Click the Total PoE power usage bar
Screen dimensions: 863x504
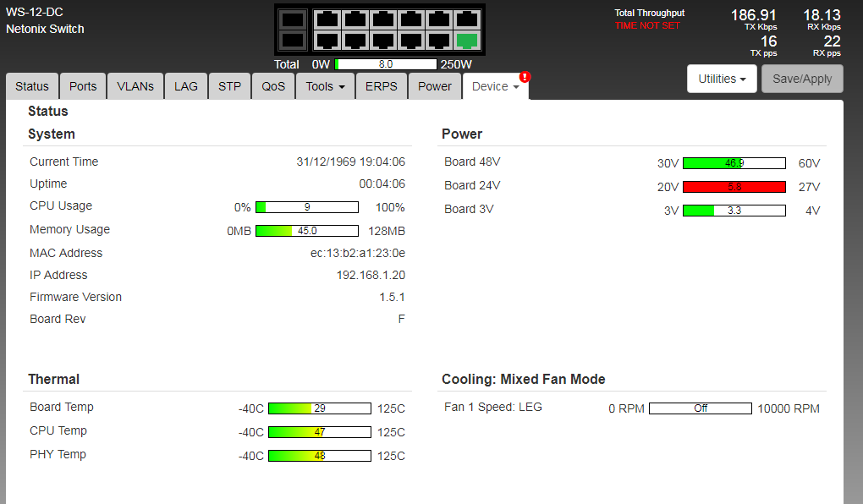[386, 64]
